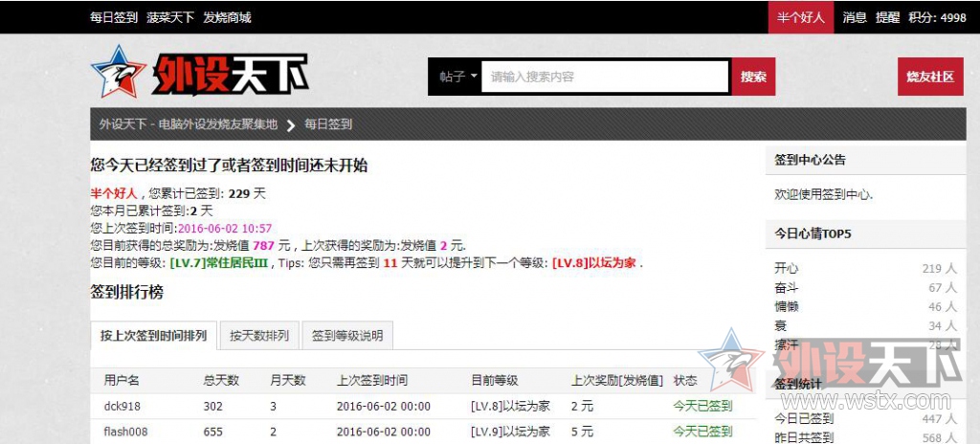
Task: Open 消息 messages link
Action: (x=855, y=17)
